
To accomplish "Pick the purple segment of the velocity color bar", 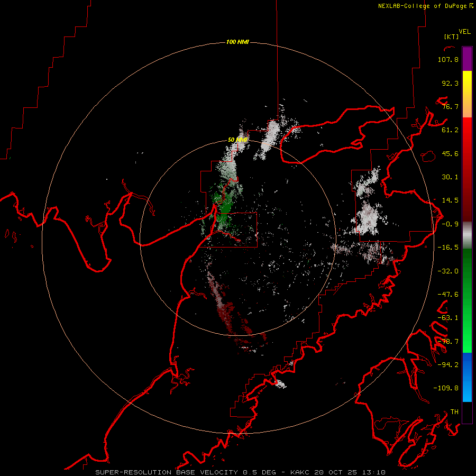I will tap(467, 59).
